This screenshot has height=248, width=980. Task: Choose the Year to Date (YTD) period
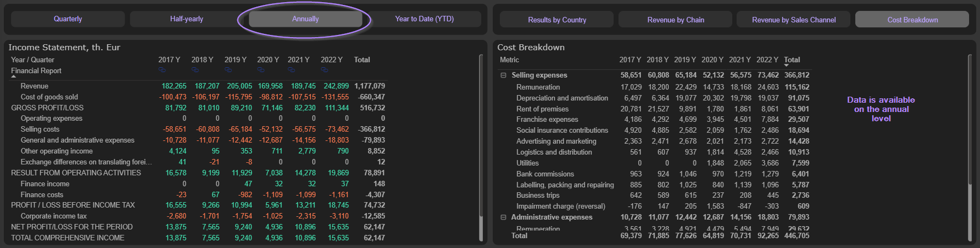click(424, 19)
